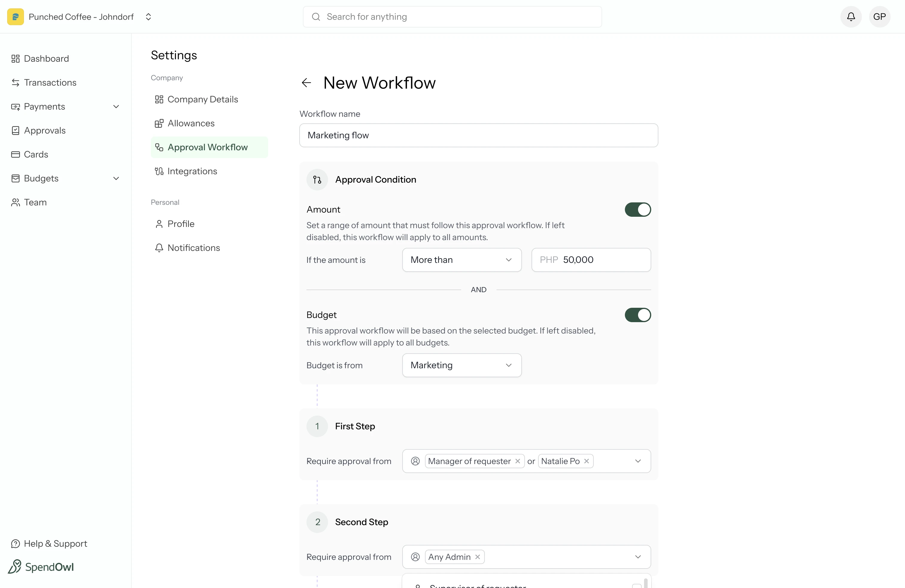This screenshot has height=588, width=905.
Task: Click the workflow name input field
Action: point(478,135)
